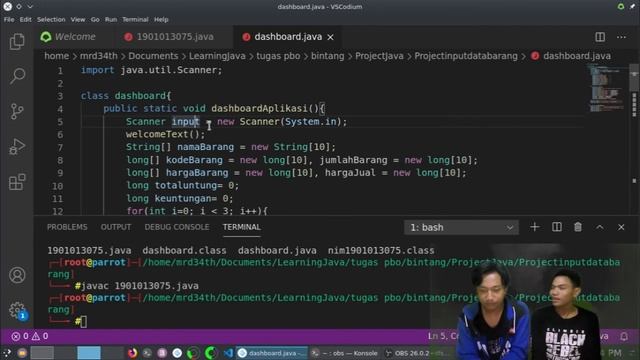The image size is (640, 360).
Task: Click 'Projectinputdatabarang' breadcrumb segment
Action: (x=466, y=56)
